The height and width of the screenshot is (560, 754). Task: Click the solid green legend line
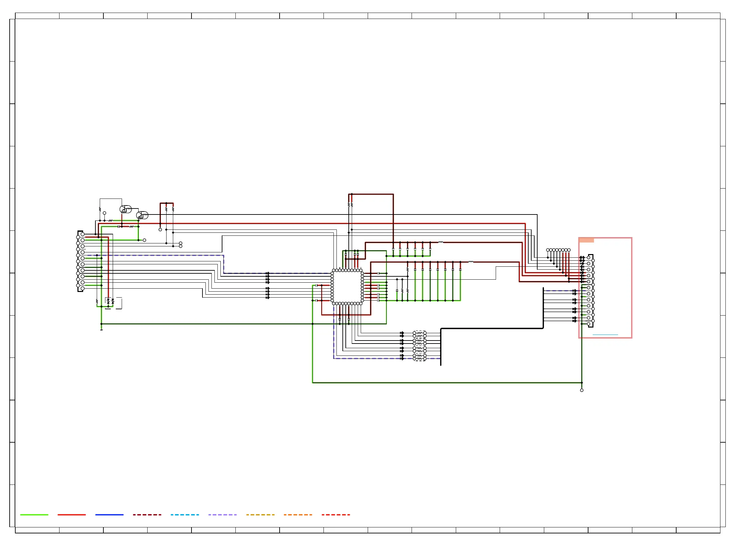(x=34, y=515)
